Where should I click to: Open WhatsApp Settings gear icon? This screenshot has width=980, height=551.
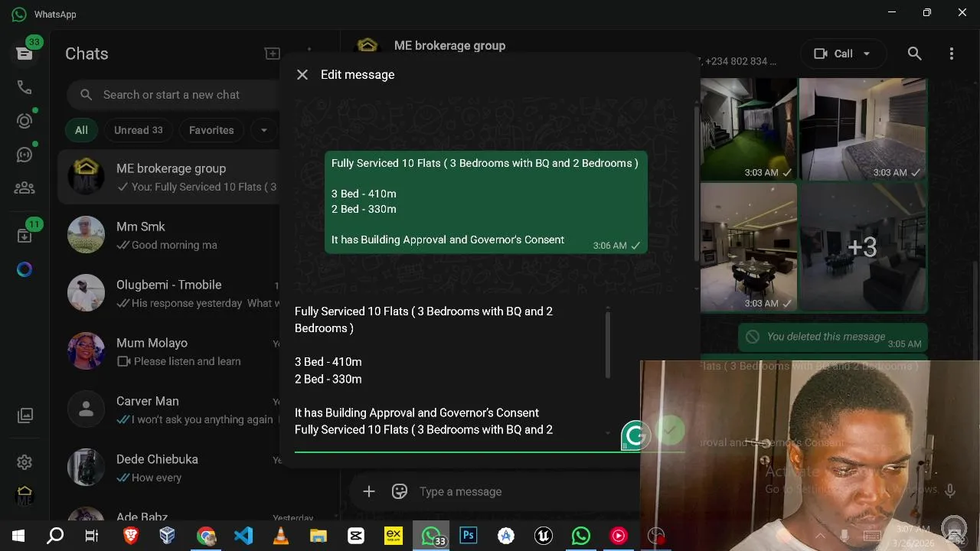[24, 462]
